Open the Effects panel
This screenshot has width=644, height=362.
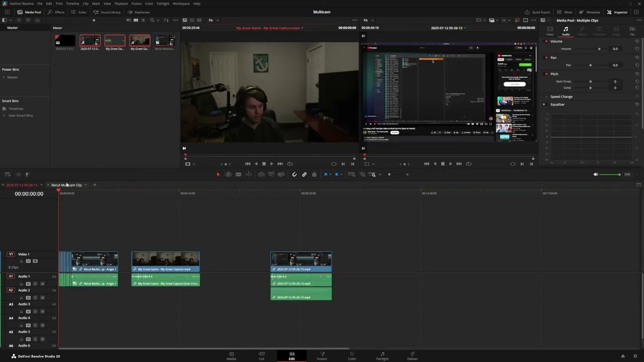click(56, 12)
